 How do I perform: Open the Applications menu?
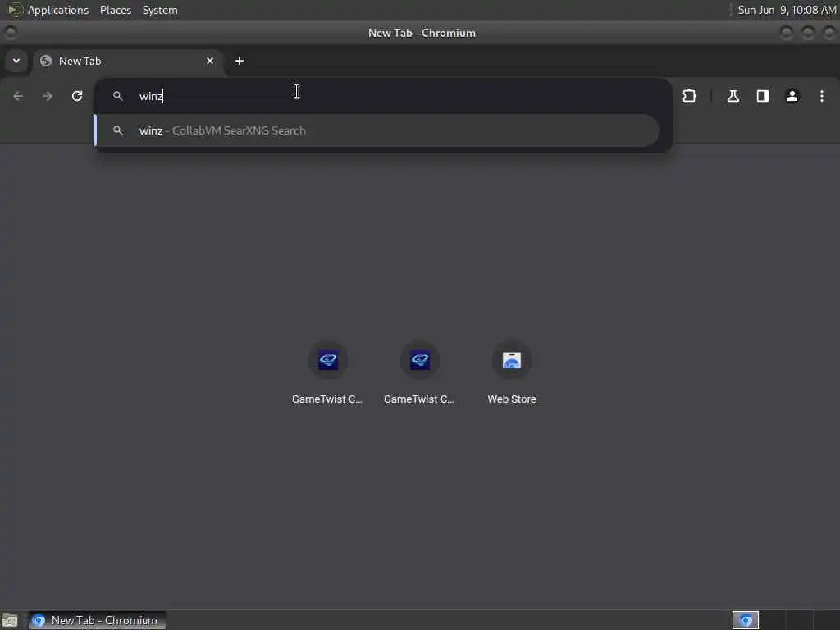58,10
